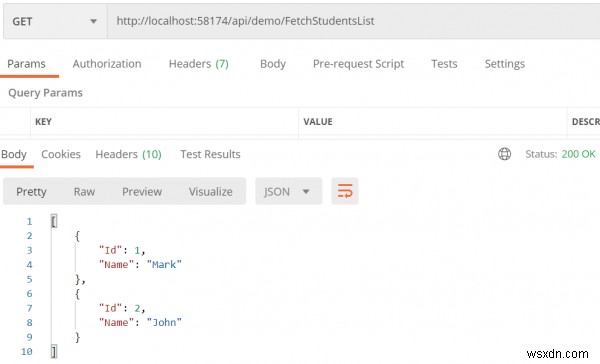The height and width of the screenshot is (364, 600).
Task: Open the JSON format dropdown
Action: 289,191
